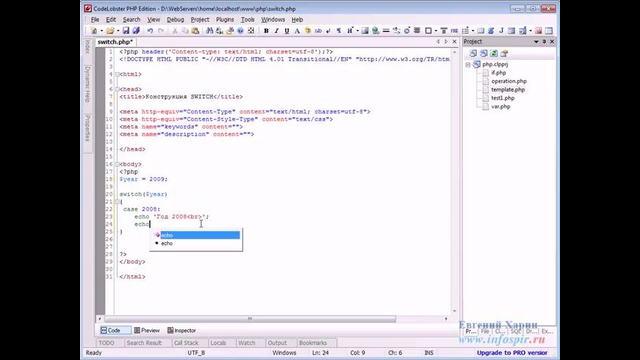The height and width of the screenshot is (360, 640).
Task: Click the globe hyperlink toolbar icon
Action: tap(376, 31)
